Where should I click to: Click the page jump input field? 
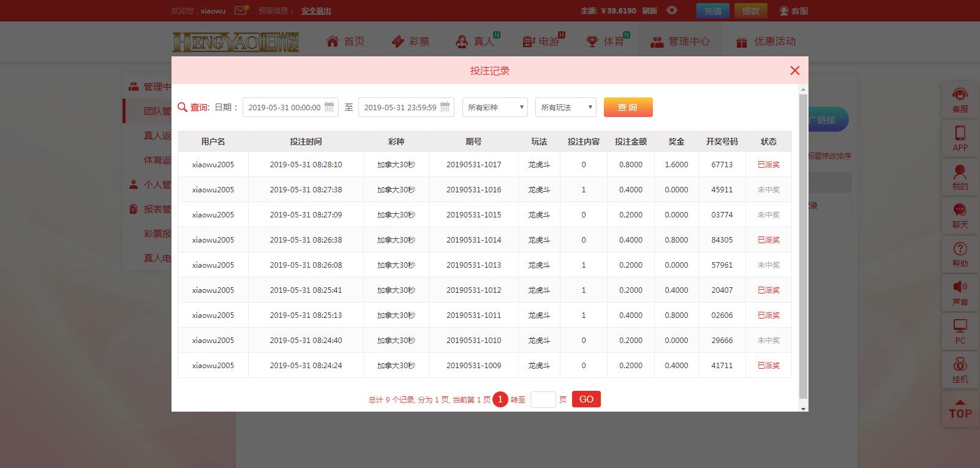pyautogui.click(x=543, y=399)
